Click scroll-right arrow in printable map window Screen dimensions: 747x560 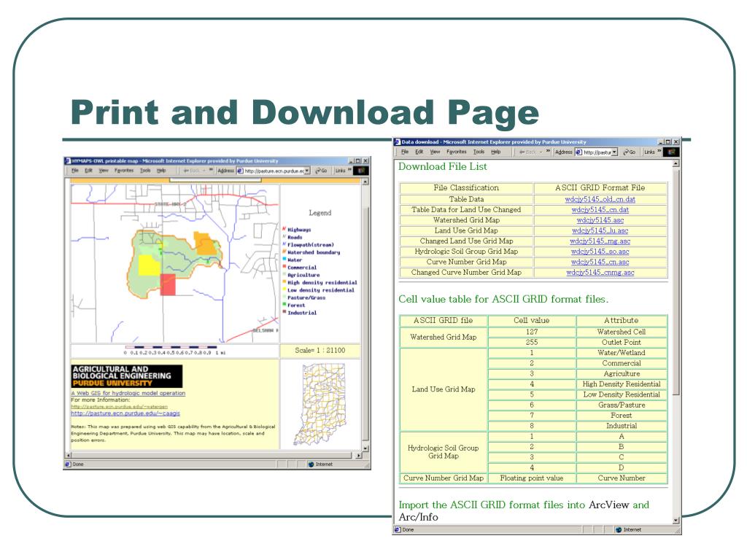coord(359,455)
